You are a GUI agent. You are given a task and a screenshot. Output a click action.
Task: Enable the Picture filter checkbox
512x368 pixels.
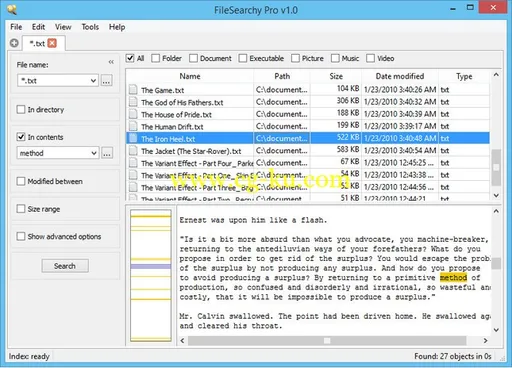(295, 58)
